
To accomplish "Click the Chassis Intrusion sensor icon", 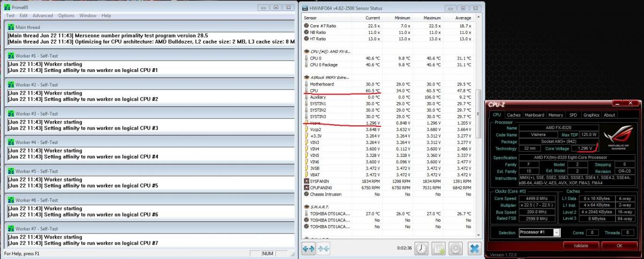I will tap(306, 194).
